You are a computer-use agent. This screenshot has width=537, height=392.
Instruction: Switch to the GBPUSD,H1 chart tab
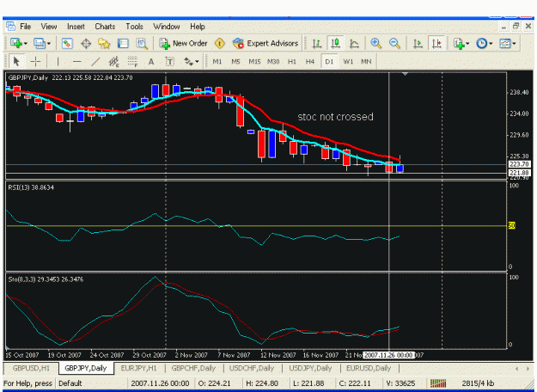click(x=31, y=368)
